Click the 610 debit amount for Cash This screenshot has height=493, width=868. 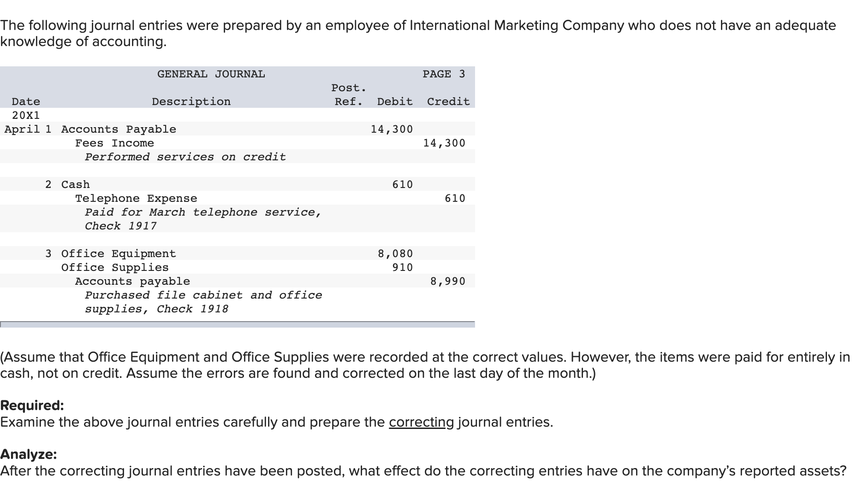pos(403,184)
